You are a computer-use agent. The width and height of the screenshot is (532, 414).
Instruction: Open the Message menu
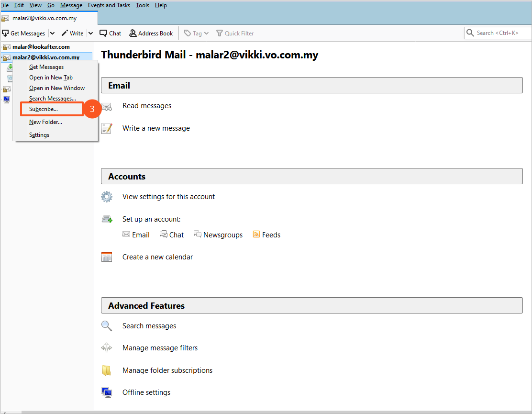tap(71, 5)
